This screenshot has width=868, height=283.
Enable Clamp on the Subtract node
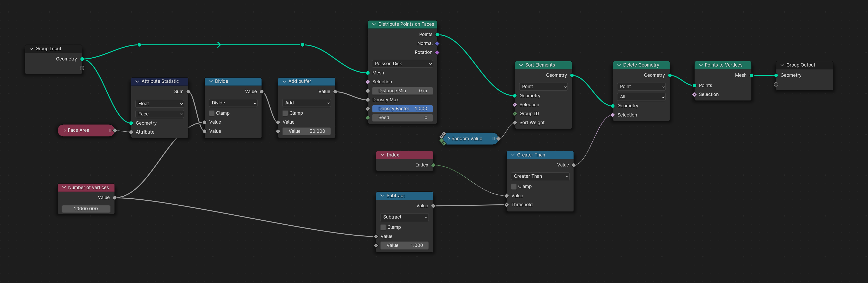coord(383,227)
